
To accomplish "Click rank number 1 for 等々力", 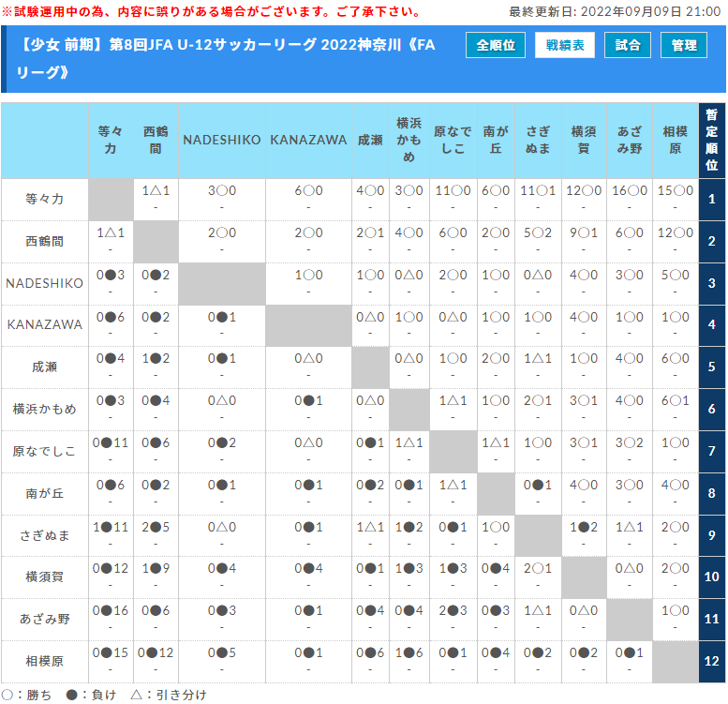I will [x=712, y=200].
